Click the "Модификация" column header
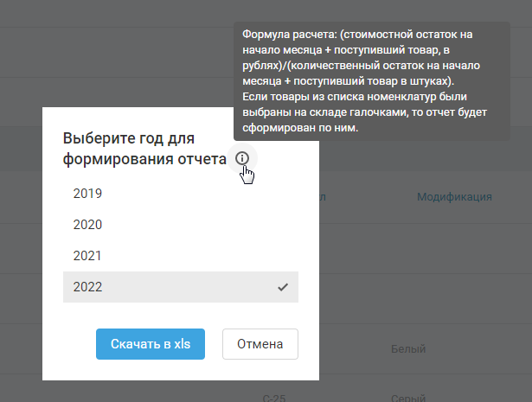 tap(454, 197)
